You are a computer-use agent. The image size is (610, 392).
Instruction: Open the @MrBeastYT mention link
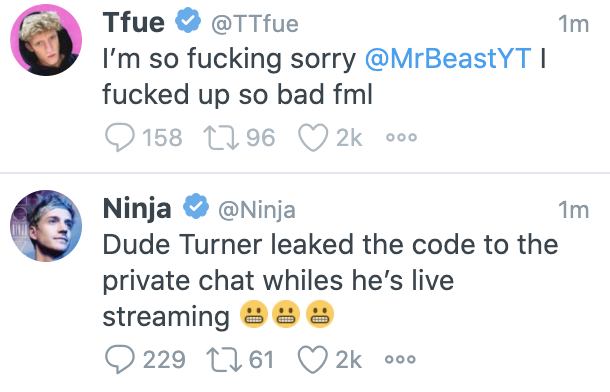(x=448, y=59)
